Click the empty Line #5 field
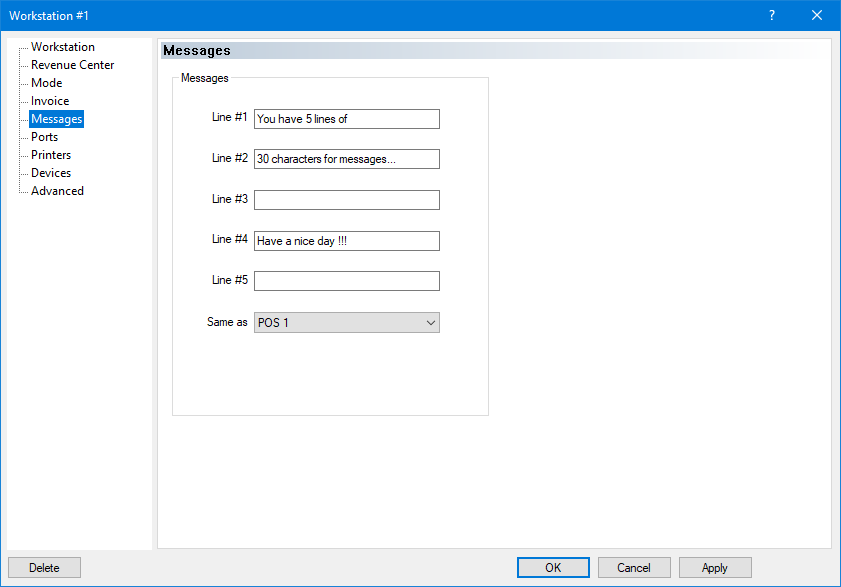841x587 pixels. [x=346, y=281]
